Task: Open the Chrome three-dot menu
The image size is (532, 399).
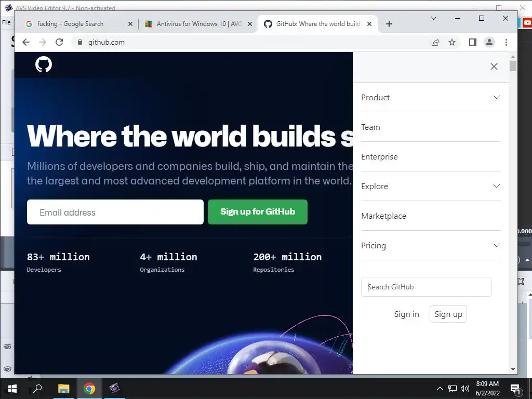Action: 506,42
